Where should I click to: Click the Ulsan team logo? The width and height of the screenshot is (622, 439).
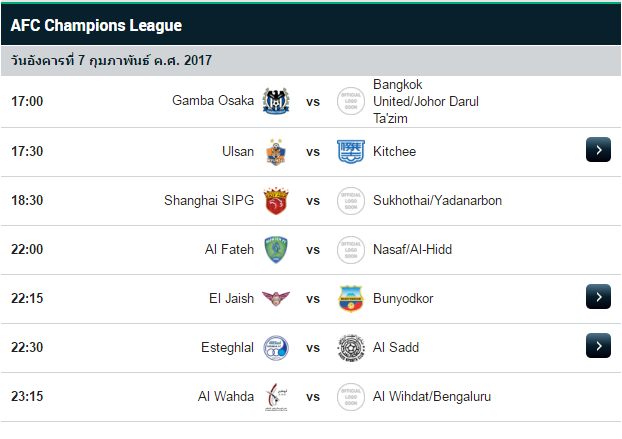tap(276, 151)
